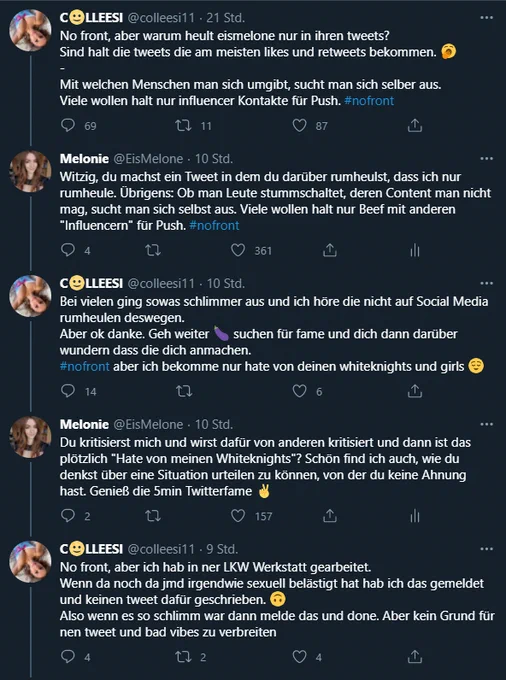View Melonie's avatar on second reply

[x=31, y=437]
